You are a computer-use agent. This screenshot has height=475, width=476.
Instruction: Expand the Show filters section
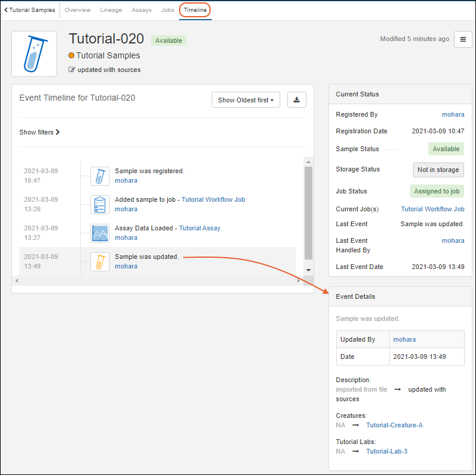point(39,132)
